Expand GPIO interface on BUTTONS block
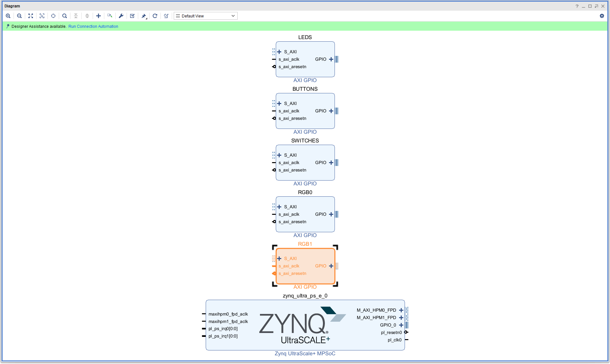Viewport: 610px width, 364px height. click(331, 111)
